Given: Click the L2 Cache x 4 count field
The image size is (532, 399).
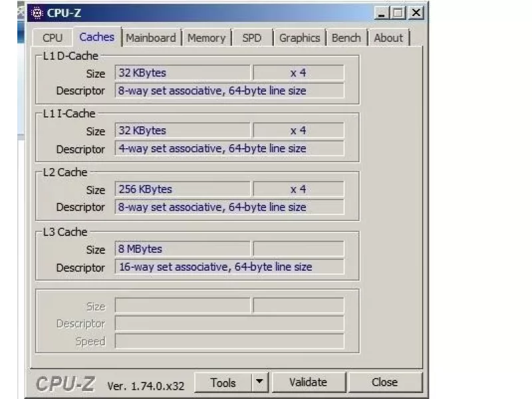Looking at the screenshot, I should click(299, 189).
